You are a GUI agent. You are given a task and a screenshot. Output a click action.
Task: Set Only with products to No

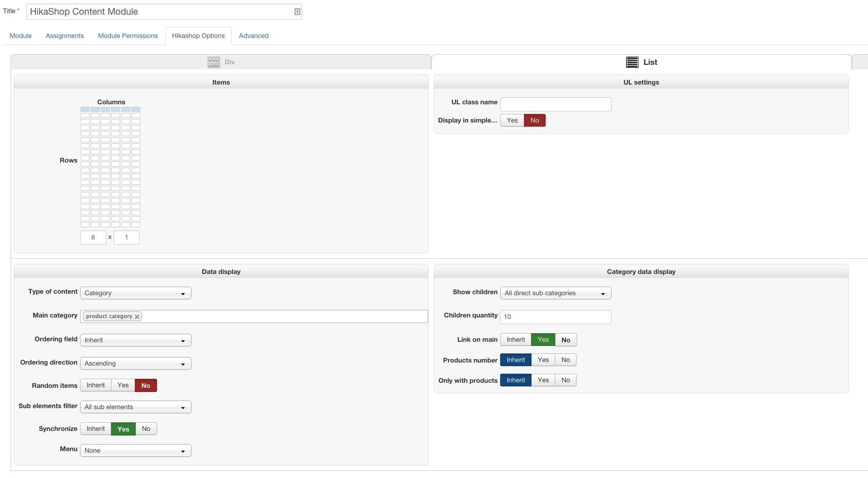[x=566, y=380]
